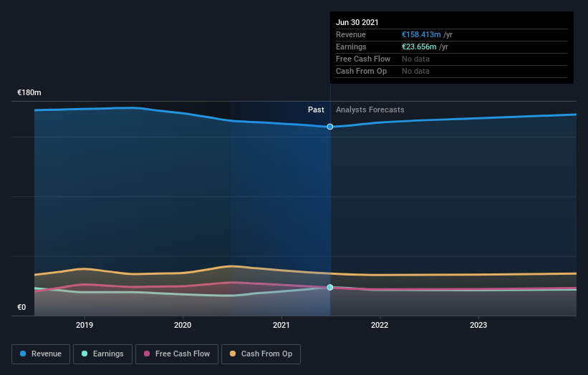Screen dimensions: 588x375
Task: Select the 2023 x-axis label
Action: point(478,325)
